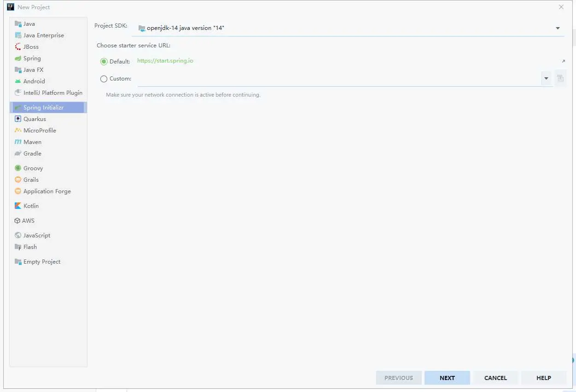The height and width of the screenshot is (392, 576).
Task: Click the Quarkus icon
Action: point(18,119)
